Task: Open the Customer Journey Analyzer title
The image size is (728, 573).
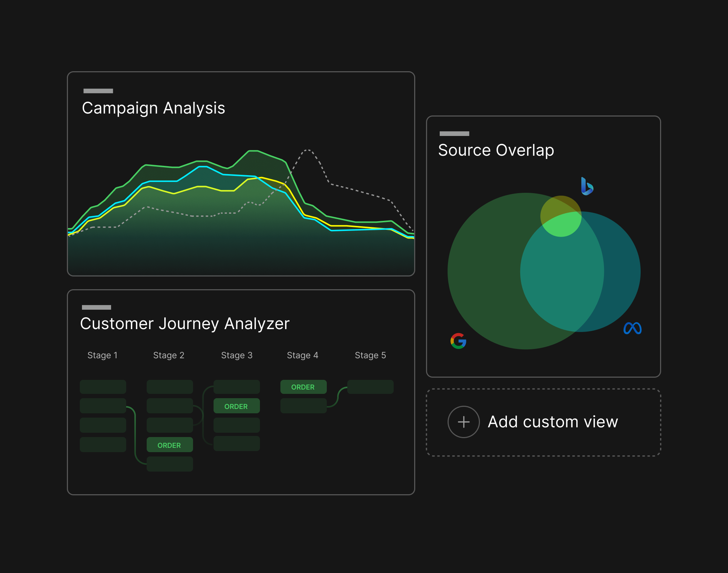Action: point(185,324)
